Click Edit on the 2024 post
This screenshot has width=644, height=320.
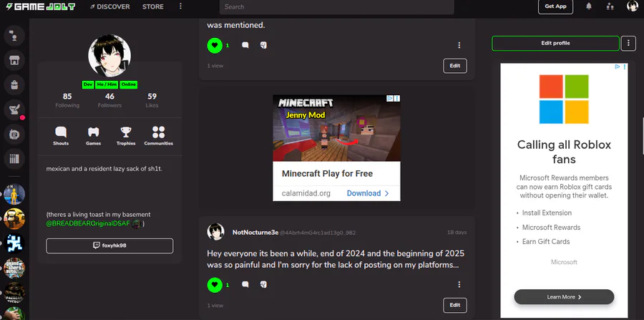[x=455, y=305]
